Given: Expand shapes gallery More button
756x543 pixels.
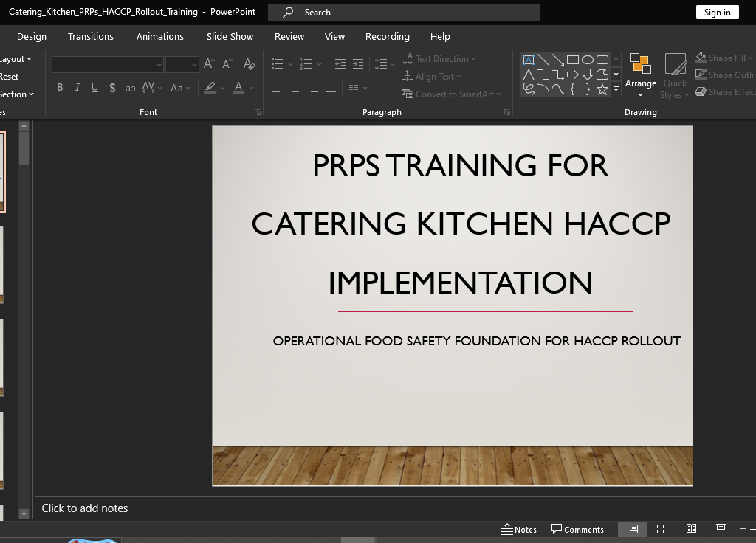Looking at the screenshot, I should 616,89.
